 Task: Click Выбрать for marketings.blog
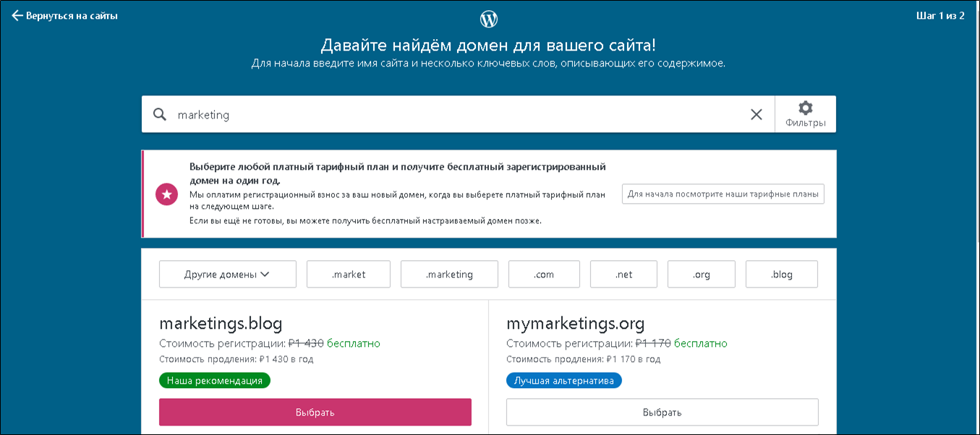pos(315,412)
